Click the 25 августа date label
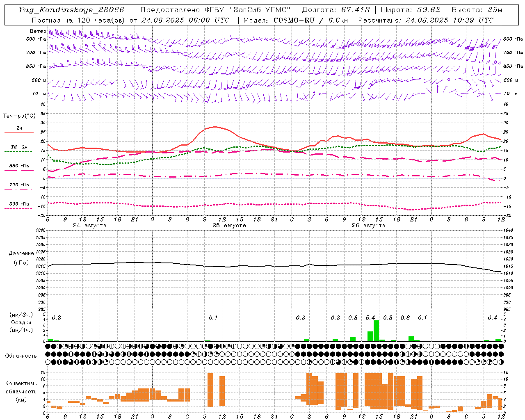 (229, 226)
